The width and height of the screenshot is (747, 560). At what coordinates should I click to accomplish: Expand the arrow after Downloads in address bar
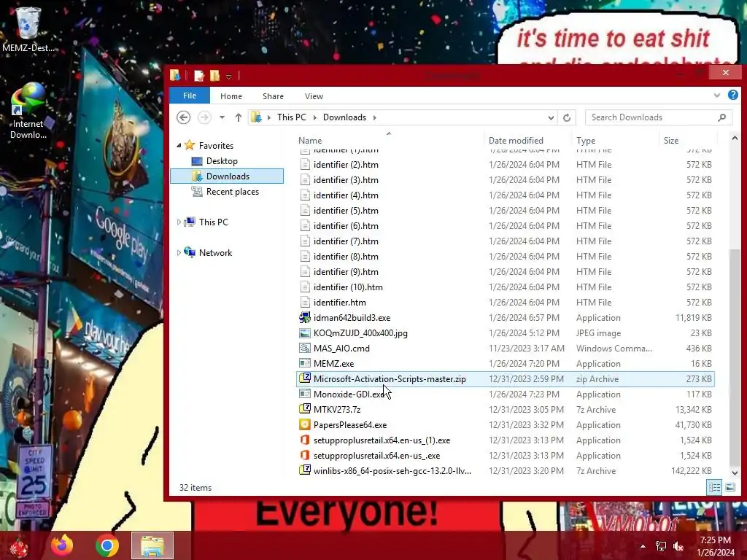(374, 117)
